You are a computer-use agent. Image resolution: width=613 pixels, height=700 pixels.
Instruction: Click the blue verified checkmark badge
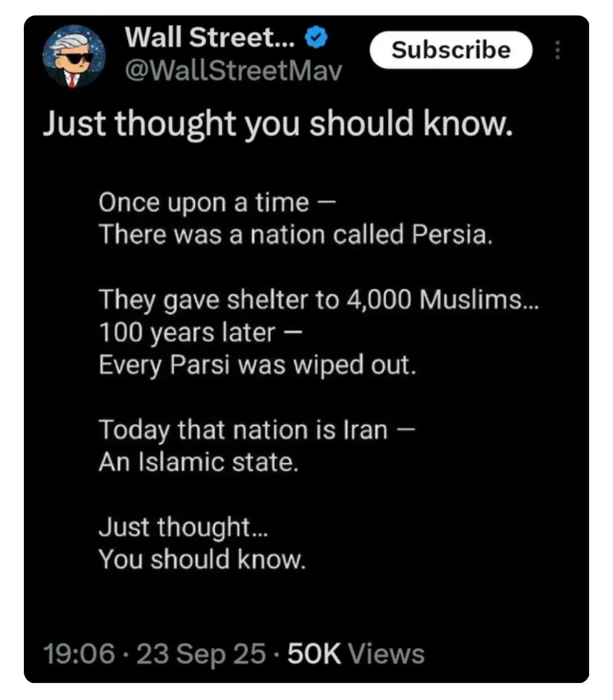316,37
